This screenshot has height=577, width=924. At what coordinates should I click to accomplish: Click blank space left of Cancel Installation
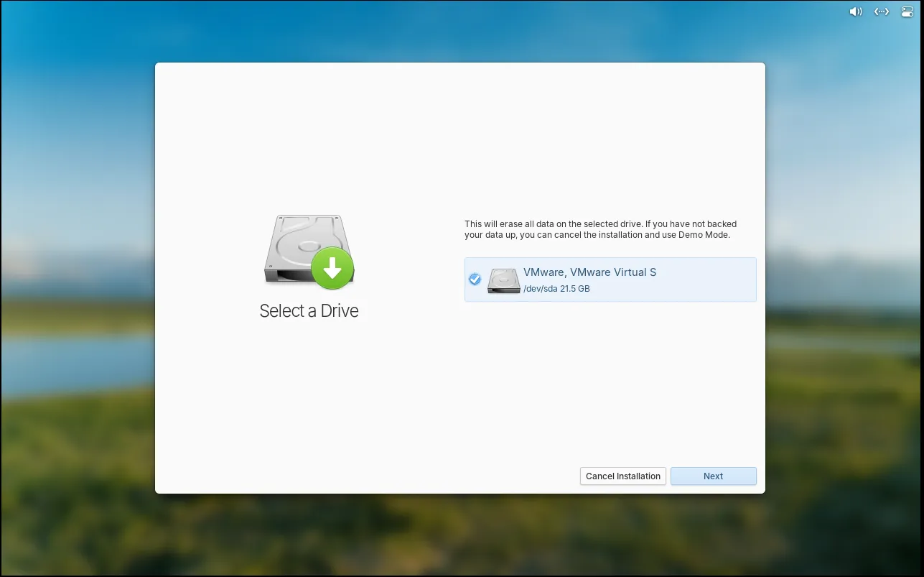pos(431,476)
